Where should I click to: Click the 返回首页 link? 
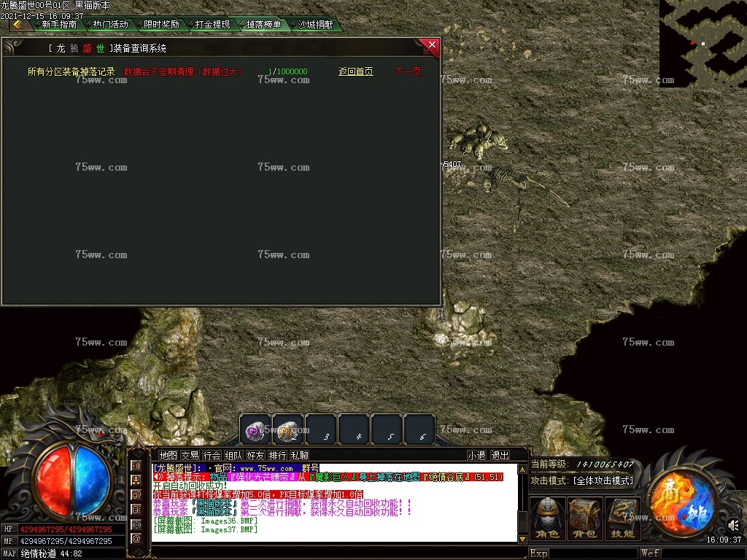pyautogui.click(x=355, y=71)
